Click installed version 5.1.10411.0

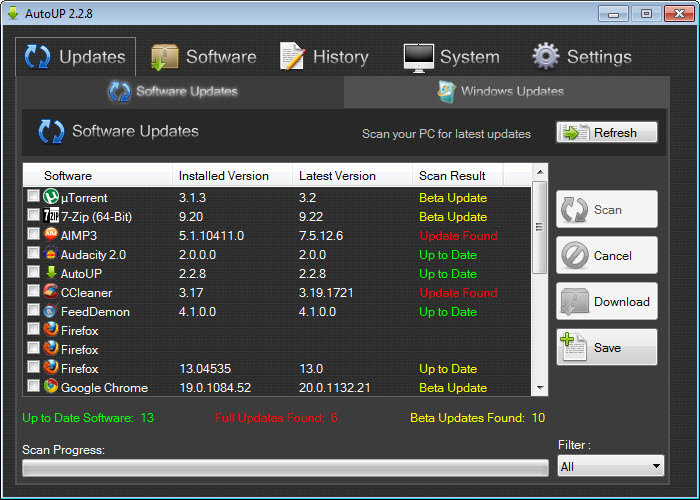click(211, 235)
